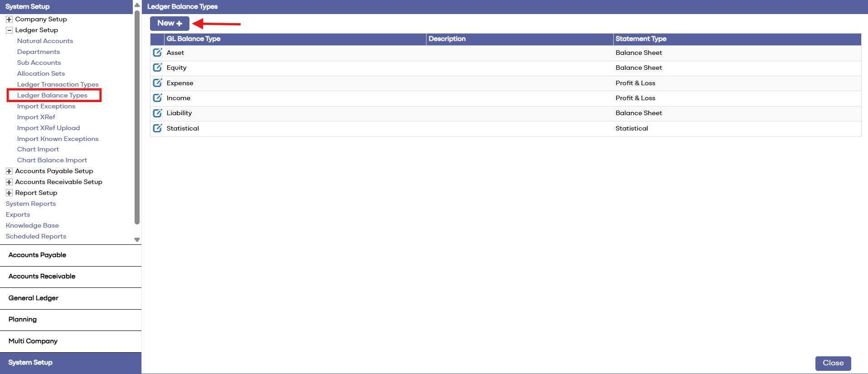The height and width of the screenshot is (374, 868).
Task: Click Statistical in Statement Type column
Action: pos(631,128)
